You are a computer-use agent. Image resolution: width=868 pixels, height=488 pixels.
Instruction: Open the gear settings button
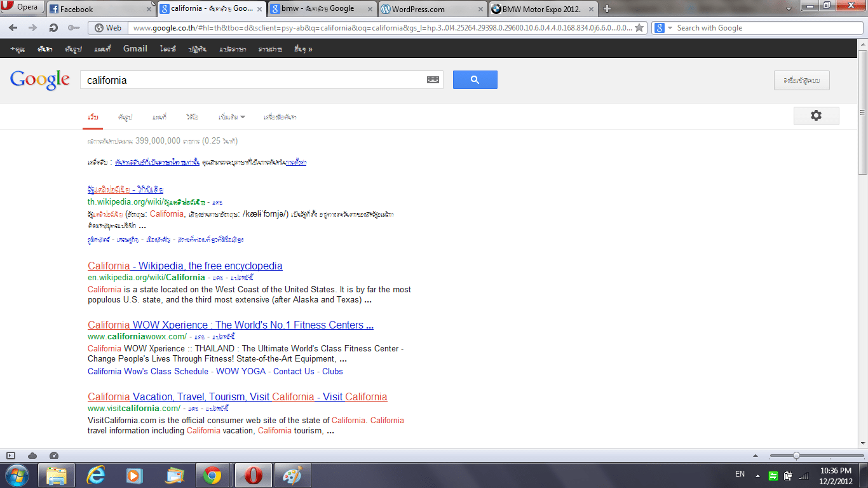(x=817, y=116)
